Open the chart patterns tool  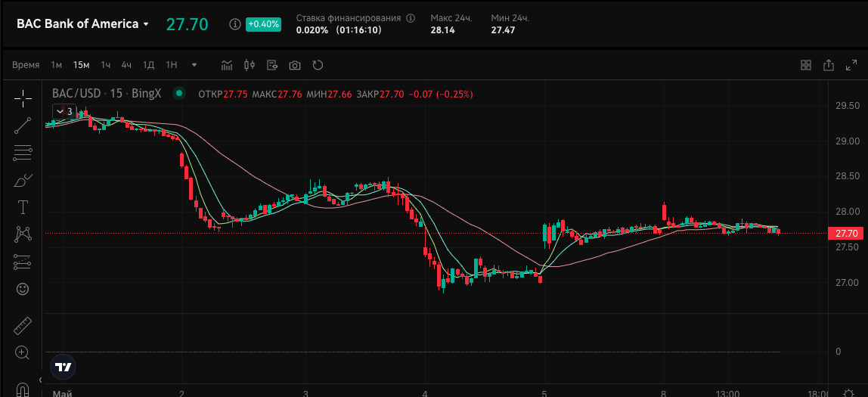click(23, 234)
